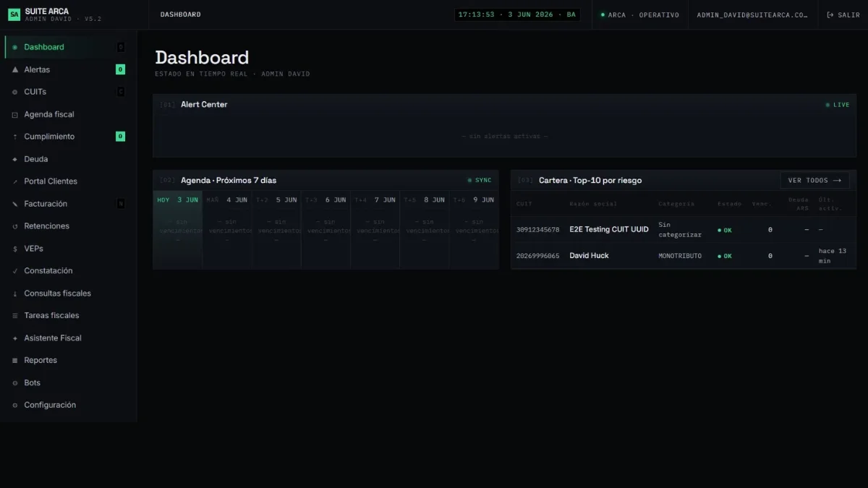Click the David Huck row name

tap(589, 256)
